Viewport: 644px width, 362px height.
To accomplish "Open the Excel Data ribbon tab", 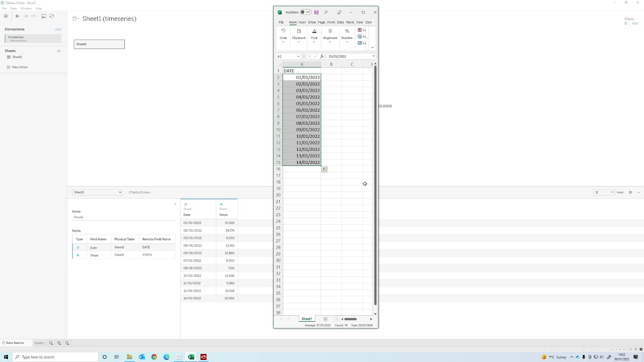I will coord(341,22).
